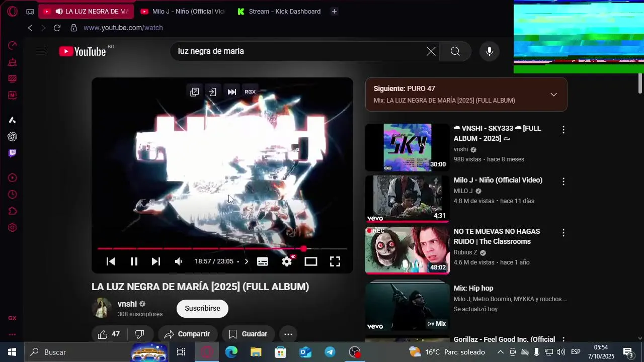The image size is (644, 362).
Task: Open the Player icon in Opera sidebar
Action: click(13, 178)
